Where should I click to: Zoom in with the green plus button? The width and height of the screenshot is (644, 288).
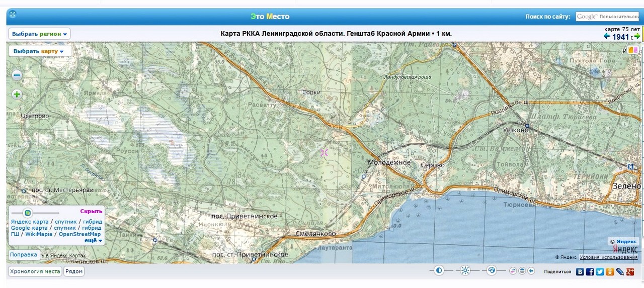click(x=17, y=94)
